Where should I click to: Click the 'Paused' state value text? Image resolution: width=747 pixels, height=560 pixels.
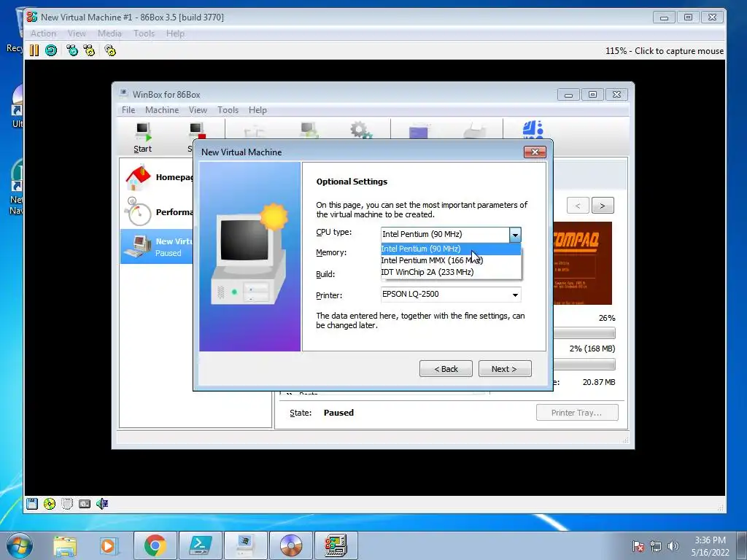[x=338, y=413]
